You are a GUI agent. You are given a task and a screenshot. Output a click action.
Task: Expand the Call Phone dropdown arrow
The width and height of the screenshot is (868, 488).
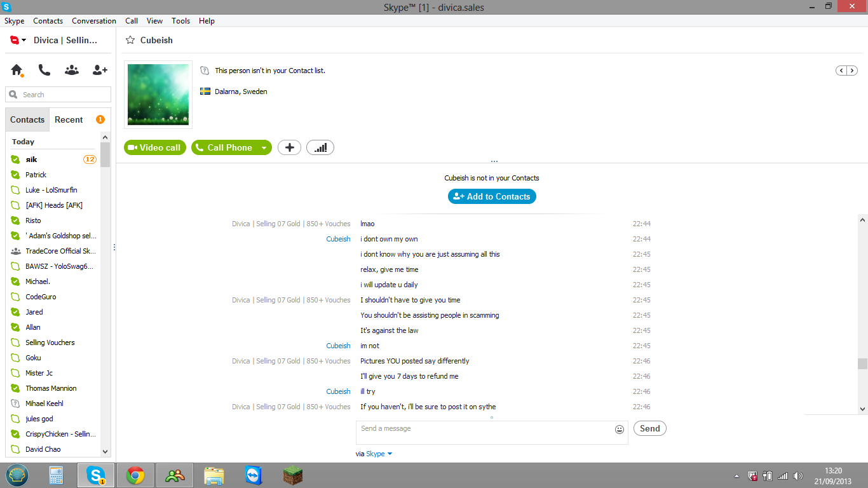264,147
